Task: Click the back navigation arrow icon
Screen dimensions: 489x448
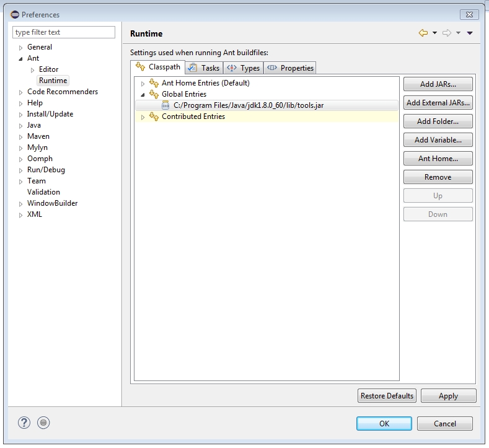Action: [x=423, y=33]
